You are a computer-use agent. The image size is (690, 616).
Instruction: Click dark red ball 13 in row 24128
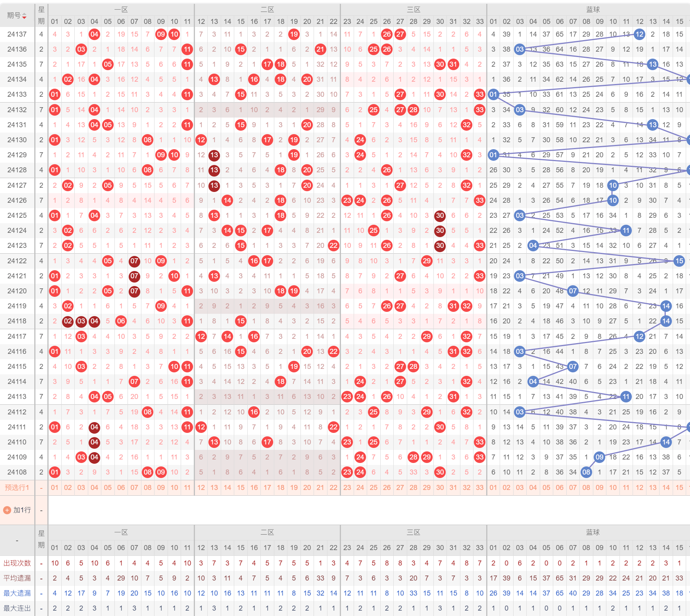coord(214,170)
